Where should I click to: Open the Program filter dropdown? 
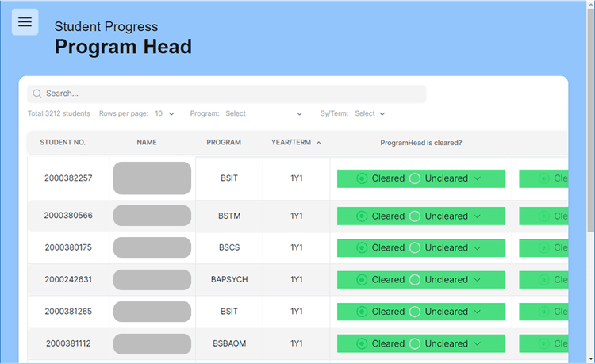[263, 113]
